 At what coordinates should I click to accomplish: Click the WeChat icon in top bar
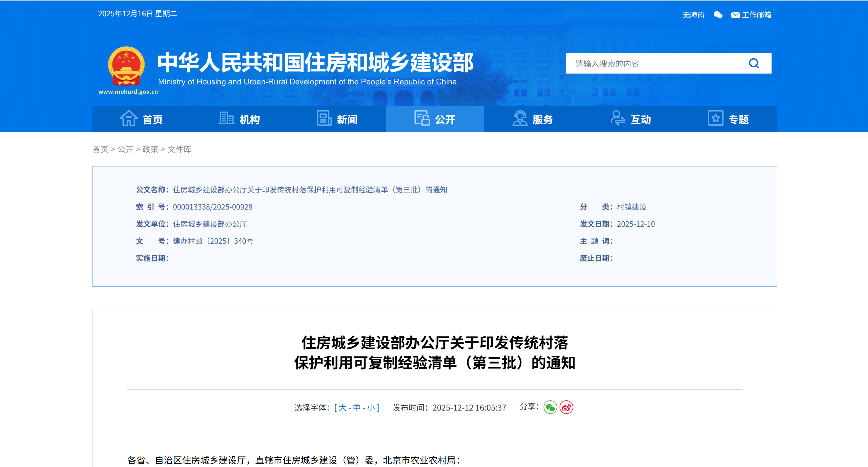click(718, 15)
